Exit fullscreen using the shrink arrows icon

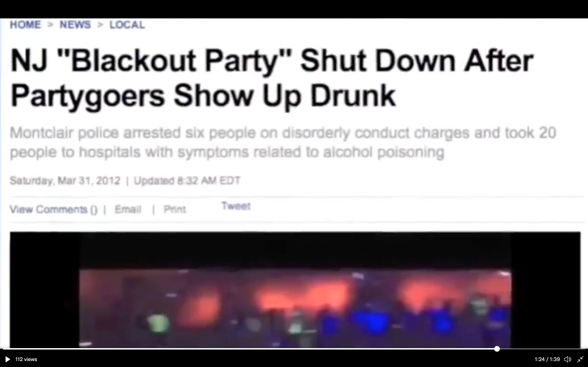point(580,359)
